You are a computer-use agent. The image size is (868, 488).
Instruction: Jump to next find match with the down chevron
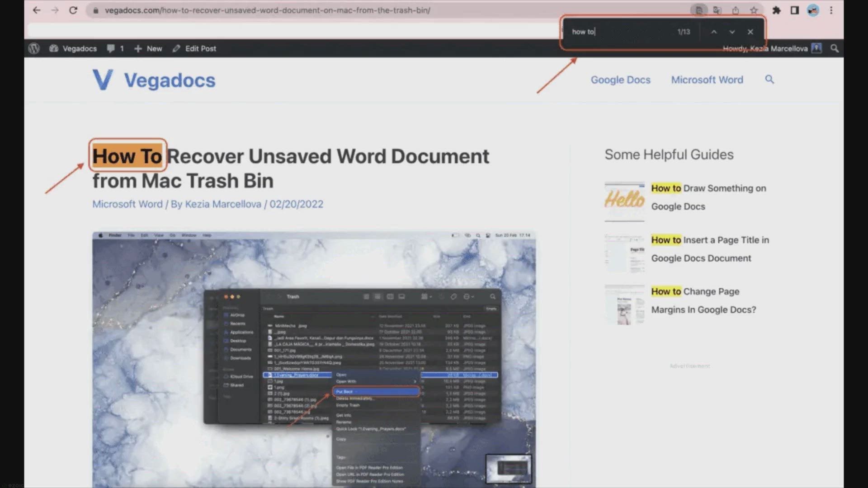[x=732, y=32]
